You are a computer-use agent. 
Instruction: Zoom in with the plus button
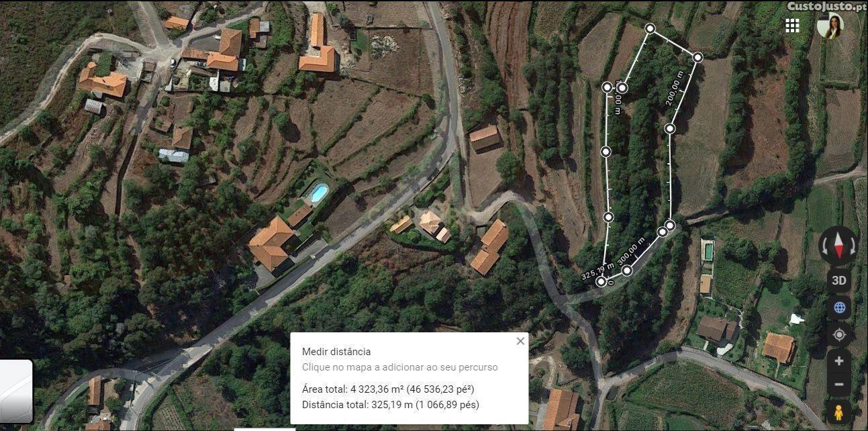[x=839, y=361]
